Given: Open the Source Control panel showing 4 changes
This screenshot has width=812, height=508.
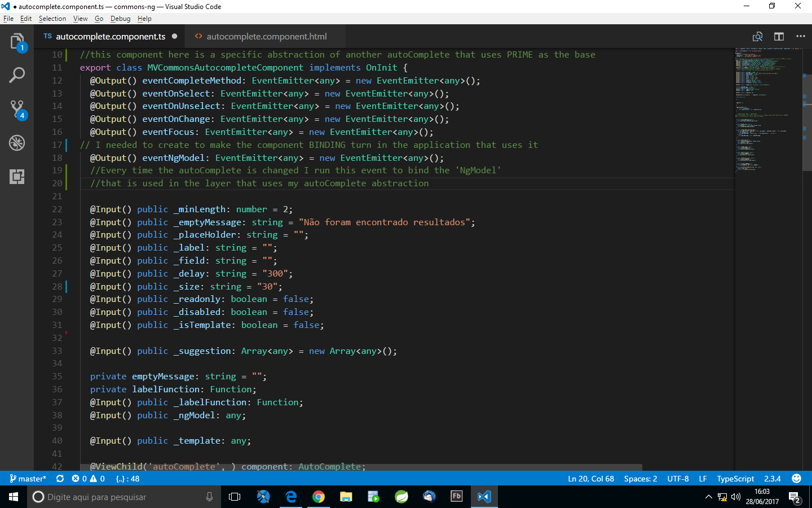Looking at the screenshot, I should 17,108.
